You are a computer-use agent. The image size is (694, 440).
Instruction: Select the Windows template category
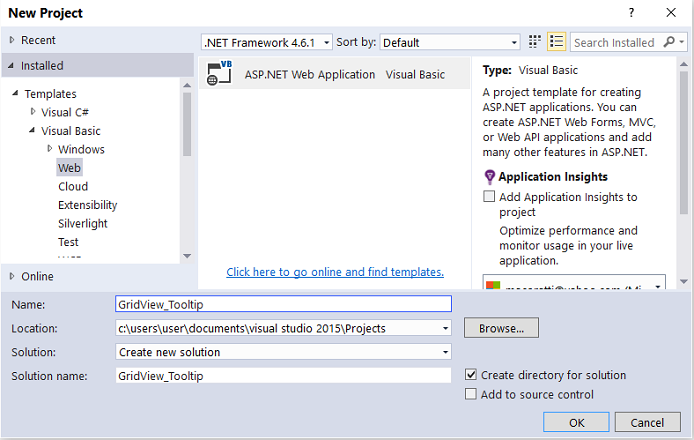pyautogui.click(x=81, y=150)
